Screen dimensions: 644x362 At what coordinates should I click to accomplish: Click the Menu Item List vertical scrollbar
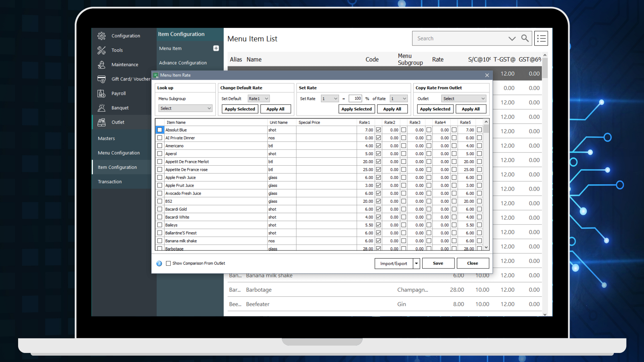tap(545, 184)
